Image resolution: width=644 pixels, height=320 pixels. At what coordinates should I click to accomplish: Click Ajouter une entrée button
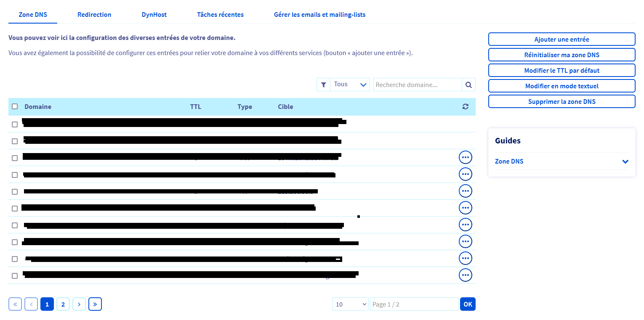(562, 39)
